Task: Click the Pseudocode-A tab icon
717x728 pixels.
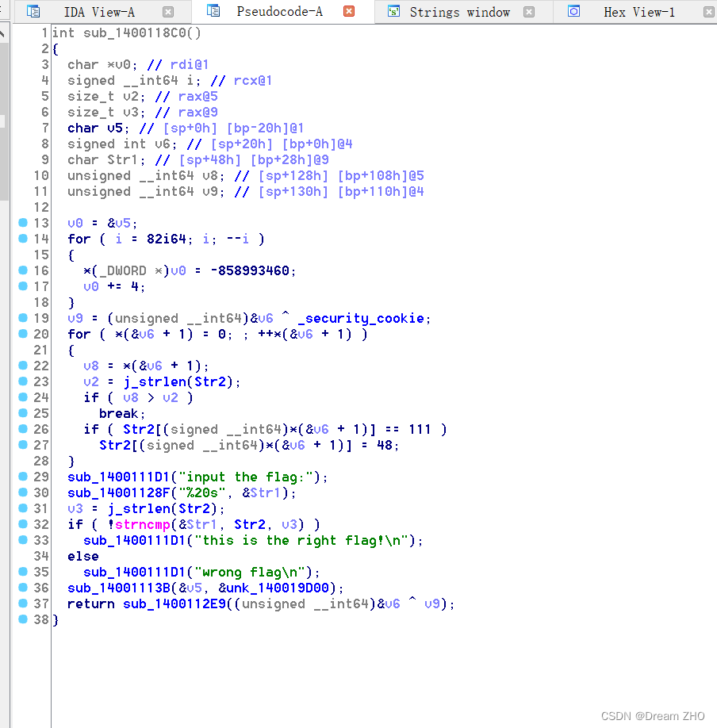Action: click(212, 12)
